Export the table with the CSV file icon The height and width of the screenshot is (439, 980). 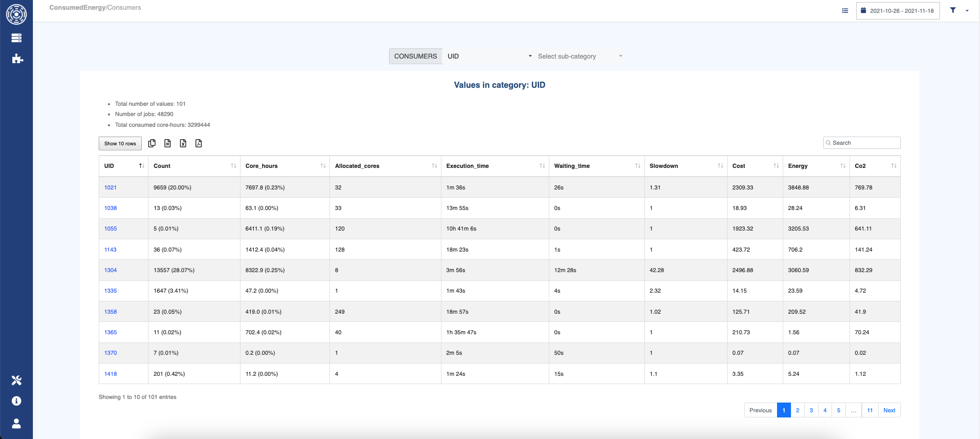tap(168, 143)
